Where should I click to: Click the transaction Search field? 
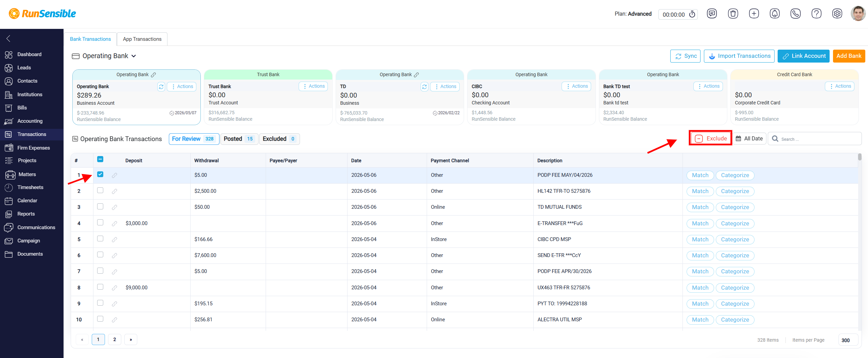815,139
